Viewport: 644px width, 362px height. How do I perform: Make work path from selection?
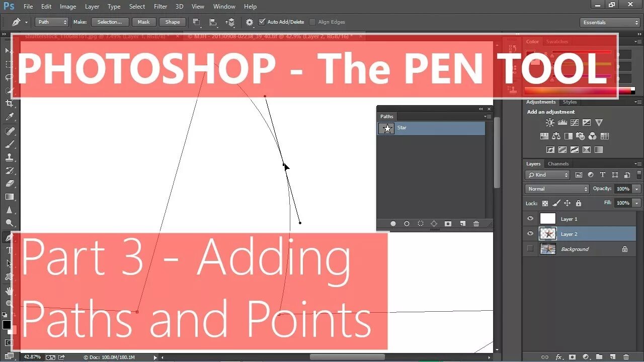point(434,224)
